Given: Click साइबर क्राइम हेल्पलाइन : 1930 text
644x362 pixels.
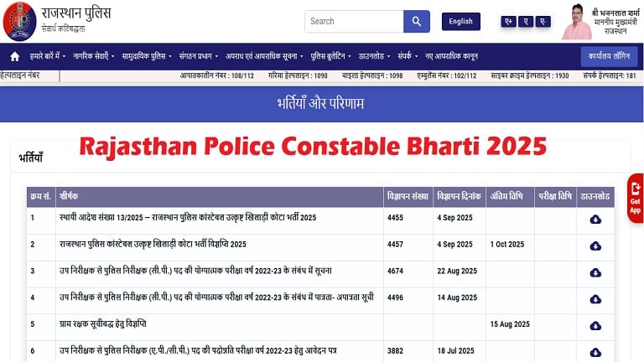Looking at the screenshot, I should [x=530, y=76].
